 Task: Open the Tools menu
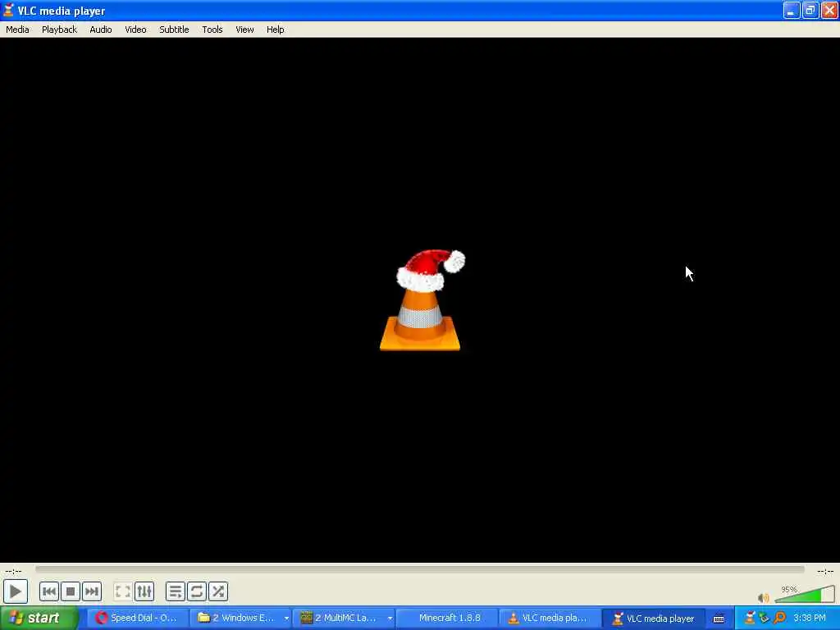tap(212, 30)
